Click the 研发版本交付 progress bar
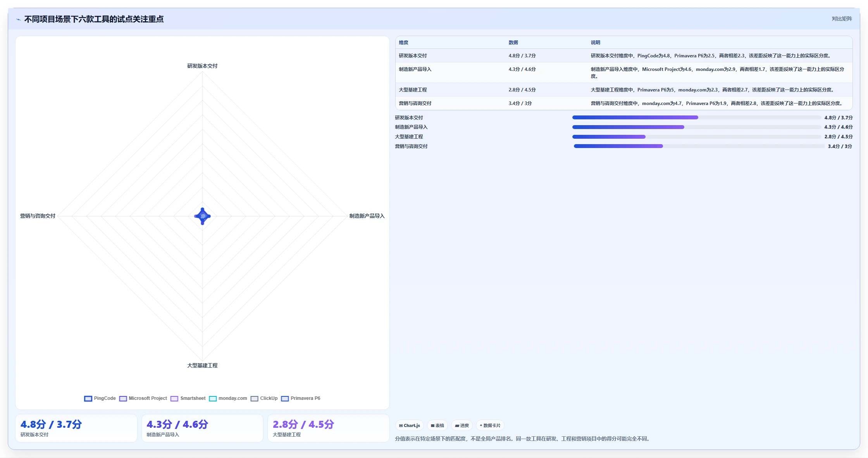The width and height of the screenshot is (868, 458). (x=696, y=117)
